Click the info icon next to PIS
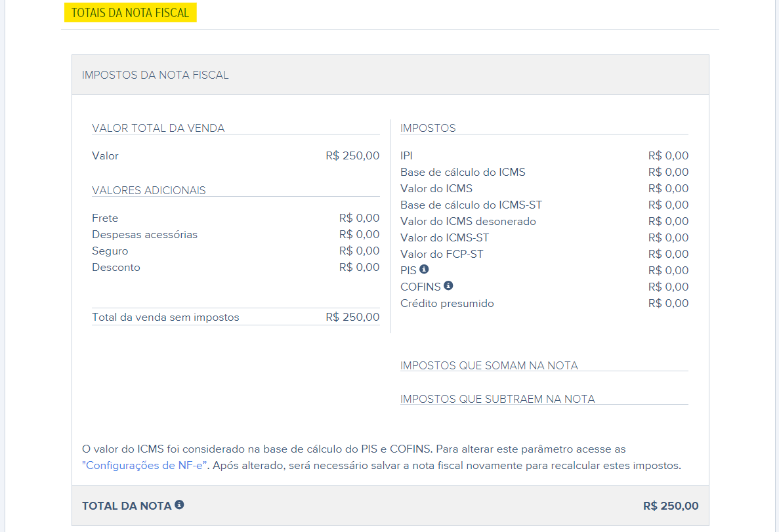 click(x=424, y=269)
